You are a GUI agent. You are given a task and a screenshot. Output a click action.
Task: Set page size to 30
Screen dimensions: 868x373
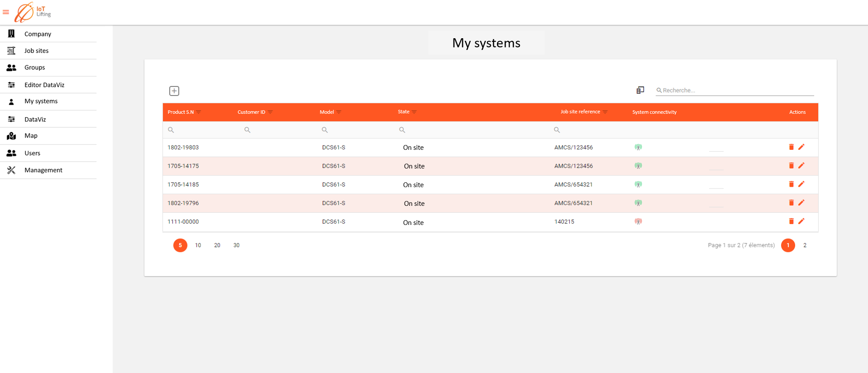237,245
